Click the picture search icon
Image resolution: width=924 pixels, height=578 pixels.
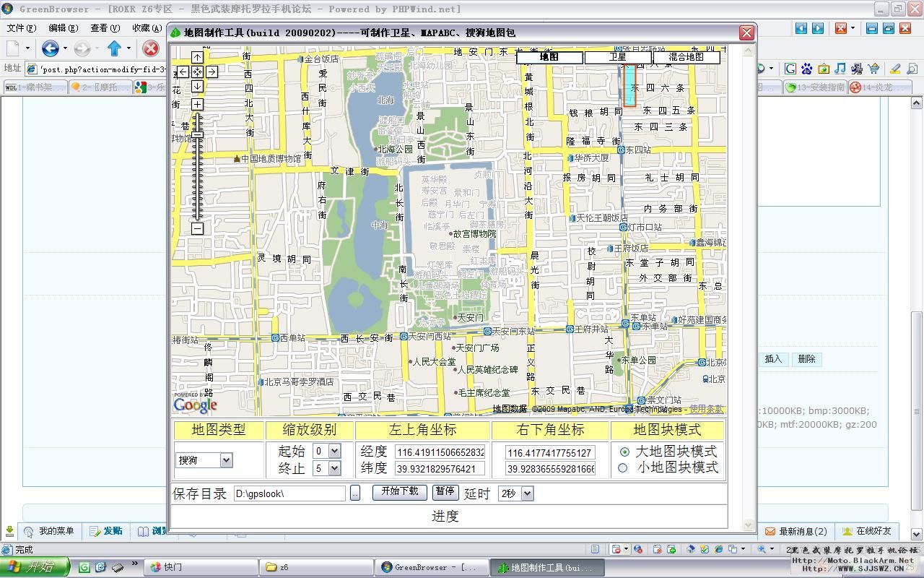(824, 69)
